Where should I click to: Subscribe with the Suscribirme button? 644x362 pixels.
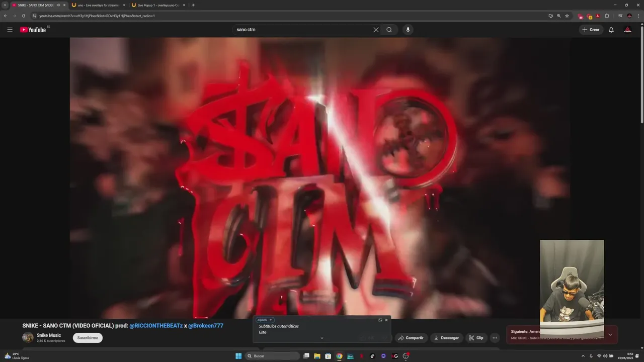88,338
